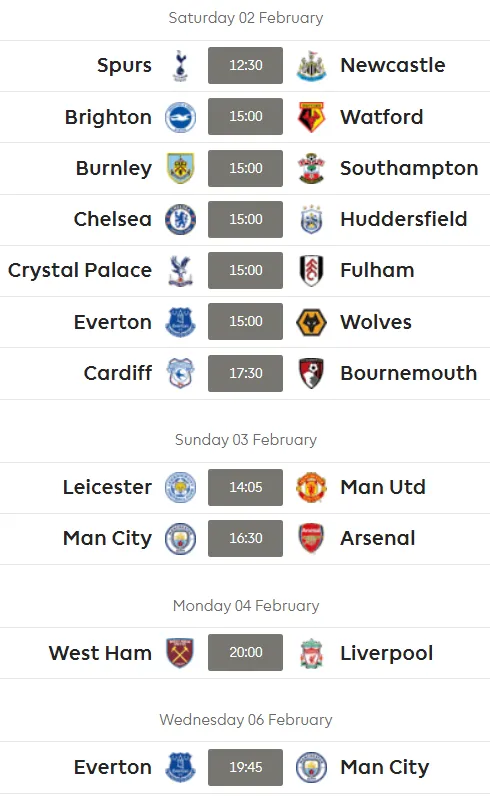This screenshot has width=490, height=796.
Task: Select the Watford badge icon
Action: [x=311, y=117]
